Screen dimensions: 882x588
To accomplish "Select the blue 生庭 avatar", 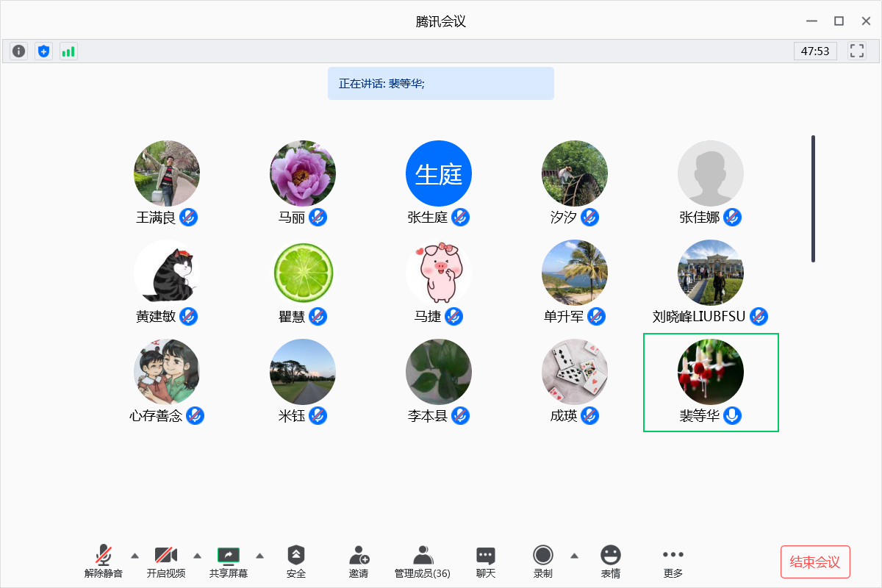I will click(x=439, y=173).
